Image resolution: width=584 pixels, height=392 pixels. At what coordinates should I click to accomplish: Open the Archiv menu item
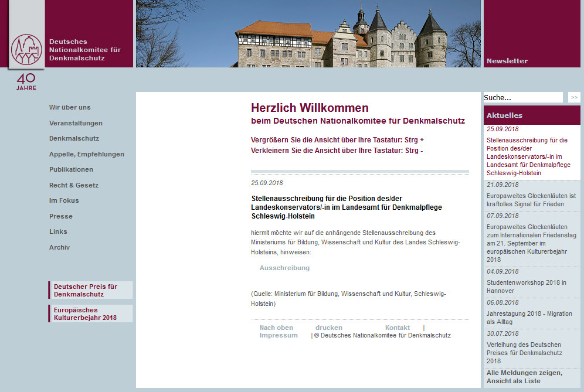click(59, 247)
